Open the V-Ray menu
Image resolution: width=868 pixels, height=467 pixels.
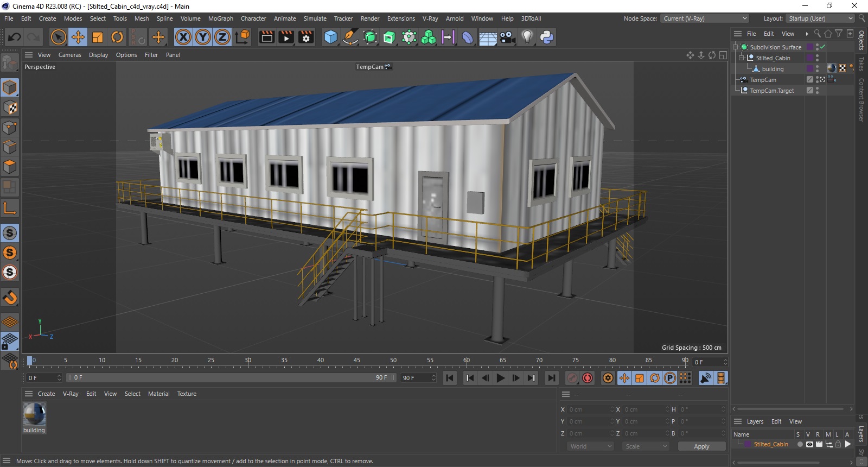tap(430, 18)
